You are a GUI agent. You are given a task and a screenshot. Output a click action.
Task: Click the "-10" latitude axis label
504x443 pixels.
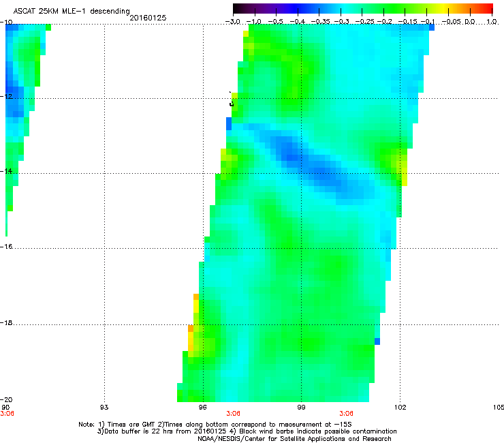click(x=6, y=22)
